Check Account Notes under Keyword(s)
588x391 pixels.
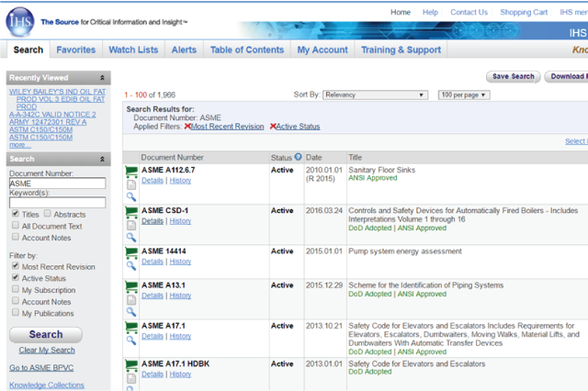16,237
